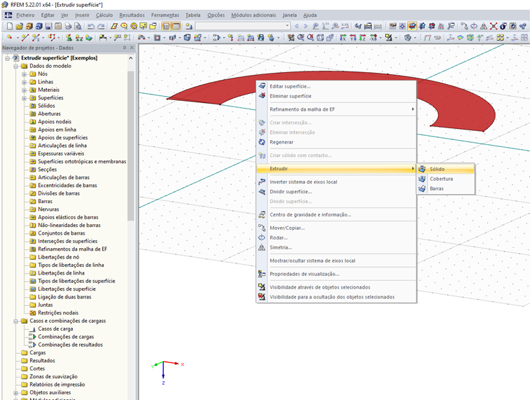Click Propriedades de visualização... entry
The height and width of the screenshot is (400, 532).
click(x=336, y=274)
